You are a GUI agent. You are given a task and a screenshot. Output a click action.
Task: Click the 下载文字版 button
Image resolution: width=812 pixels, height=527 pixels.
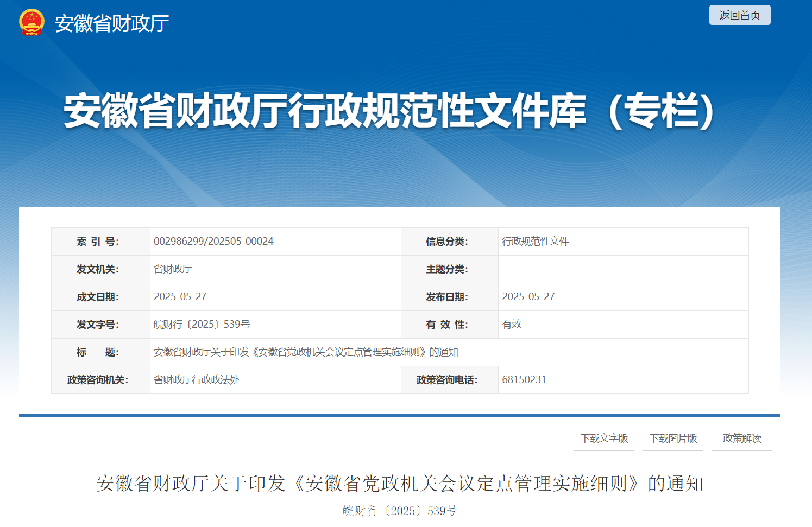pyautogui.click(x=604, y=438)
